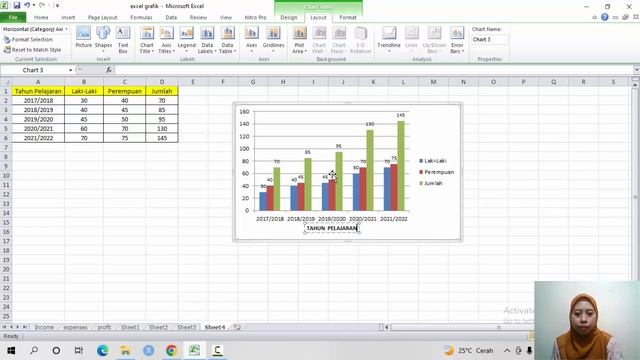
Task: Open the Gridlines menu
Action: coord(273,39)
